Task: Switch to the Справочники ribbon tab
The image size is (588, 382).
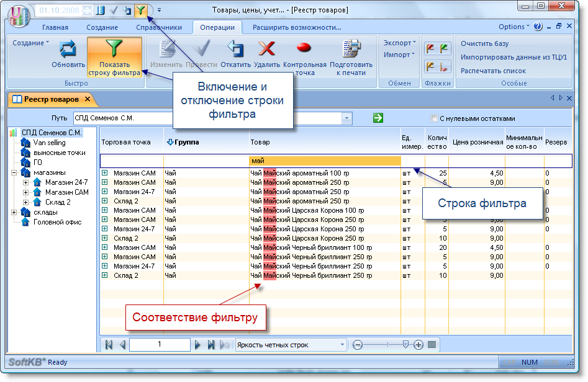Action: 159,27
